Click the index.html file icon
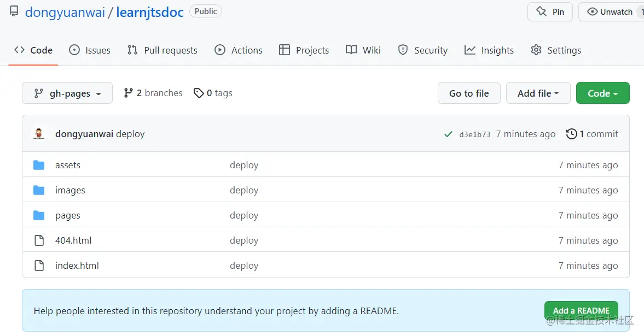This screenshot has height=336, width=644. pyautogui.click(x=39, y=266)
